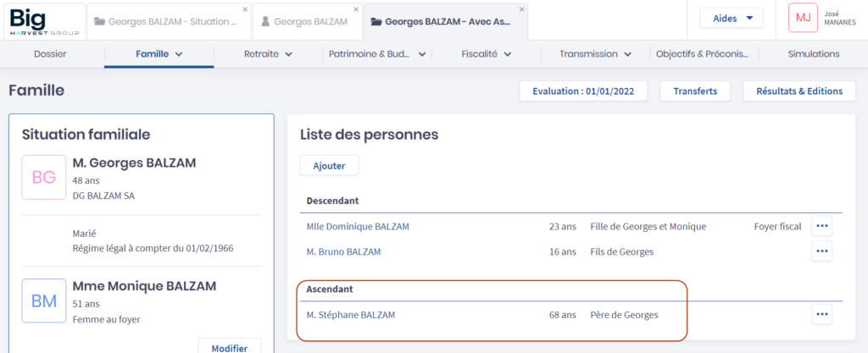Go to the Simulations section
This screenshot has height=353, width=868.
[x=813, y=54]
